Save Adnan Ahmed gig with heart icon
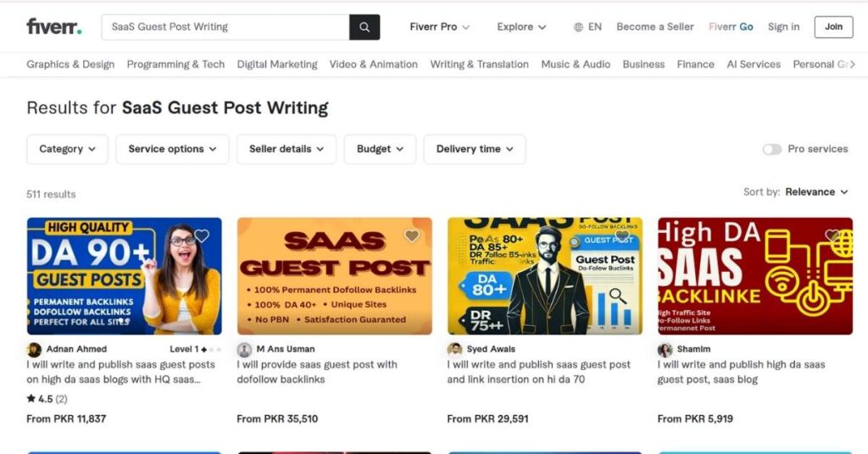Viewport: 868px width, 454px height. 202,236
